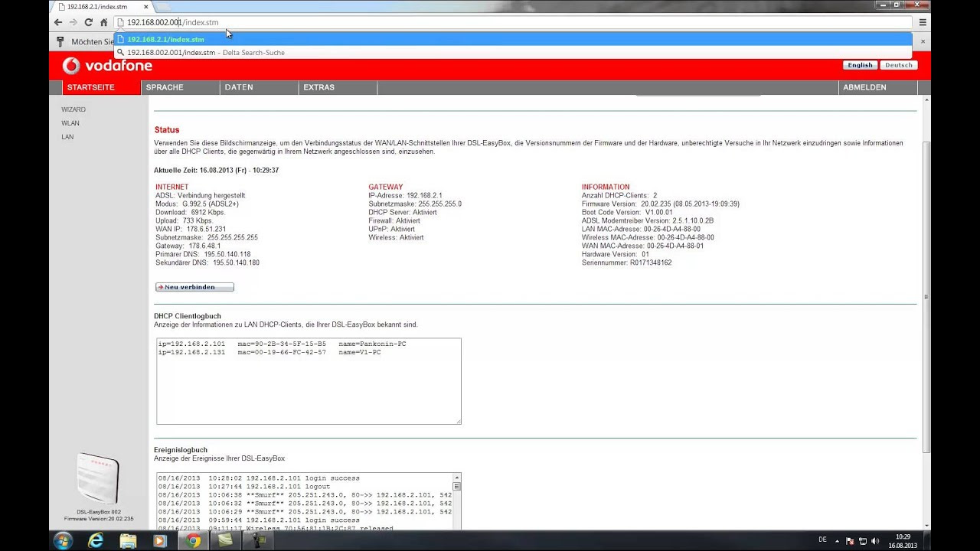
Task: Click the Wireless: Aktiviert status line
Action: point(396,237)
